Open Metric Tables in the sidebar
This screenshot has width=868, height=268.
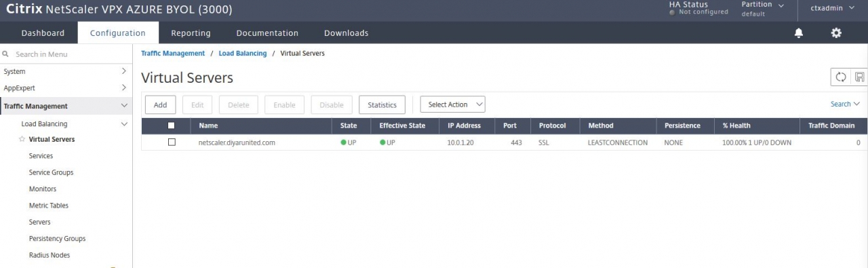[49, 206]
